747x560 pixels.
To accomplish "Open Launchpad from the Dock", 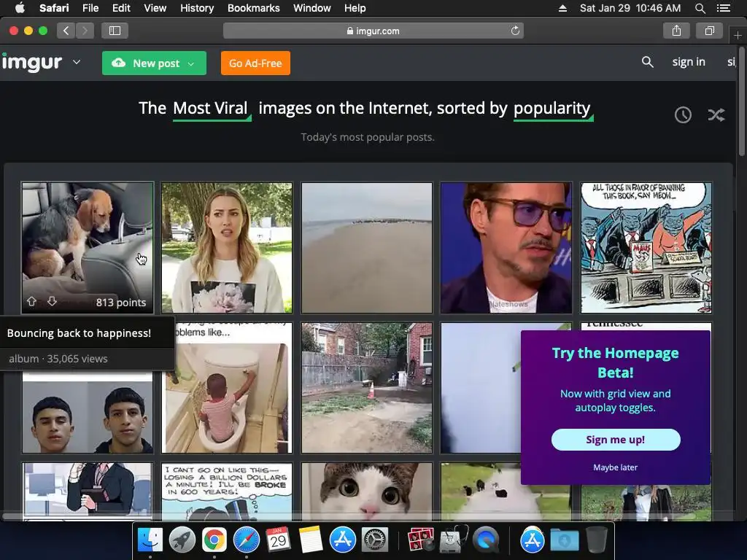I will click(x=182, y=540).
